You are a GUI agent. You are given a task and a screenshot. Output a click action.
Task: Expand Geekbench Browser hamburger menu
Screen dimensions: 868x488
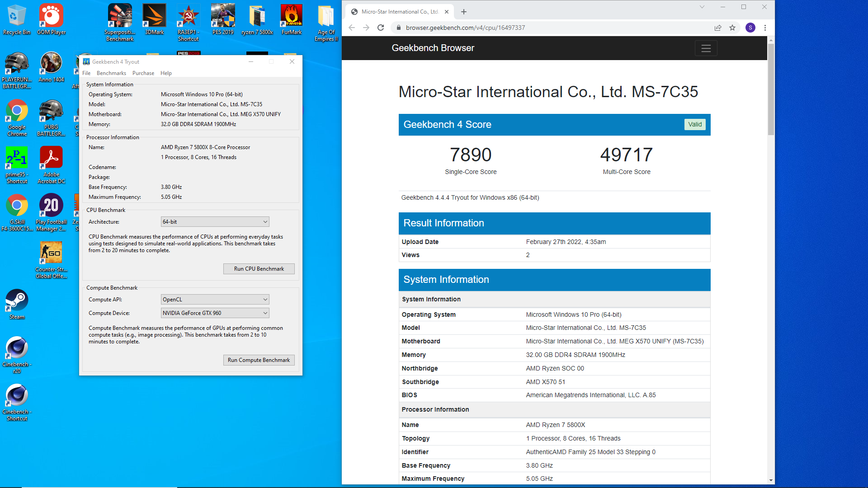[706, 48]
